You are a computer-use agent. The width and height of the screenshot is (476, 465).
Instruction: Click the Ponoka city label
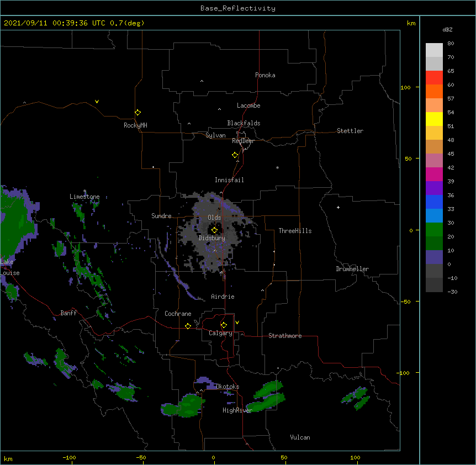click(265, 75)
